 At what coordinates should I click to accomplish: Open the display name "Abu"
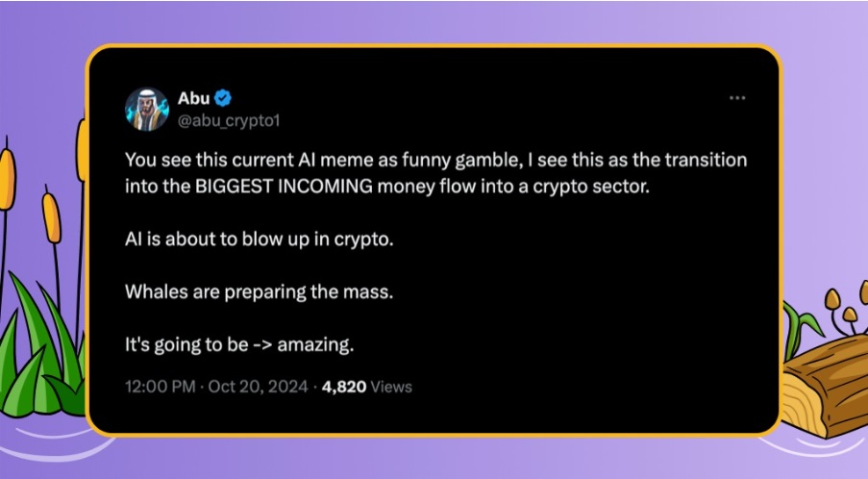point(193,98)
